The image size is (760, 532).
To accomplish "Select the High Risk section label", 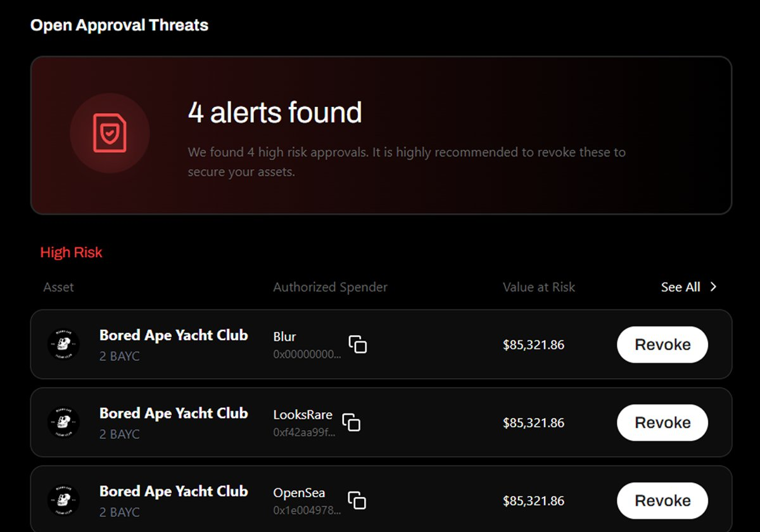I will click(x=71, y=252).
